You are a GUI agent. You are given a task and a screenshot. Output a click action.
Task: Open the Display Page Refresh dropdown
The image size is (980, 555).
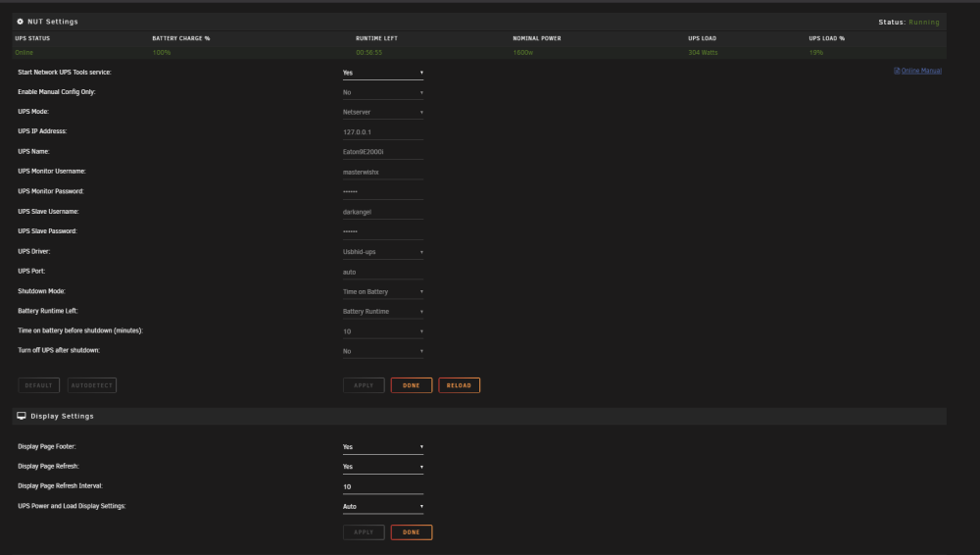(x=382, y=467)
